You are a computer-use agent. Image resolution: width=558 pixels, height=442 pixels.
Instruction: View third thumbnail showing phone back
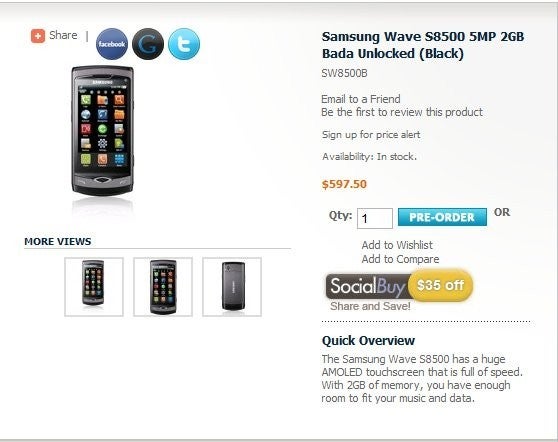[232, 287]
